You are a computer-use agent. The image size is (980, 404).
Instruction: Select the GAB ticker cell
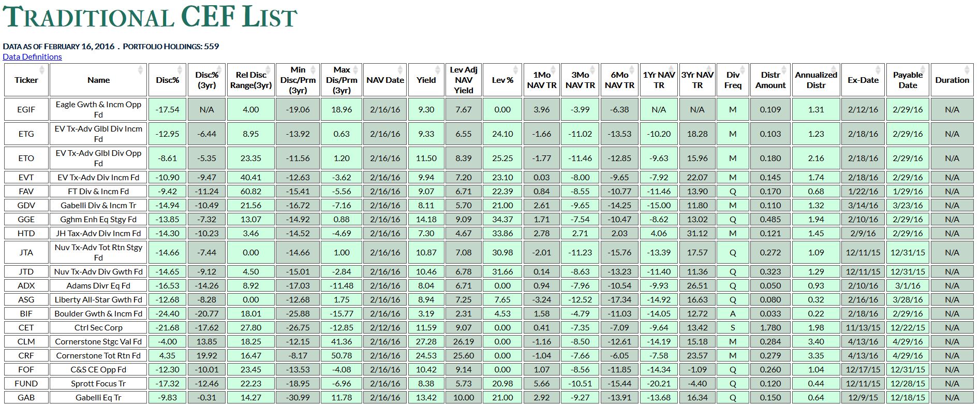[26, 398]
